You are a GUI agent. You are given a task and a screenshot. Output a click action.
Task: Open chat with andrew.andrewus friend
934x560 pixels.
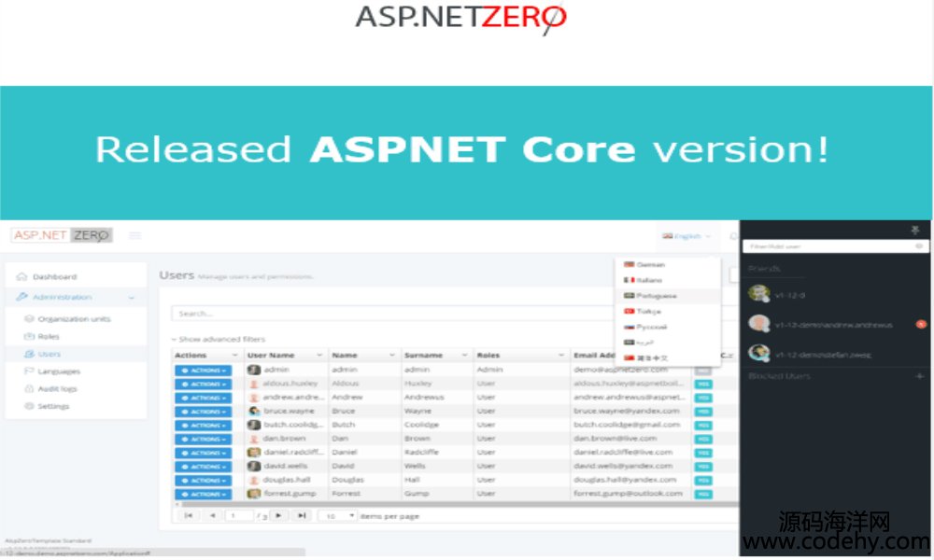[x=835, y=325]
